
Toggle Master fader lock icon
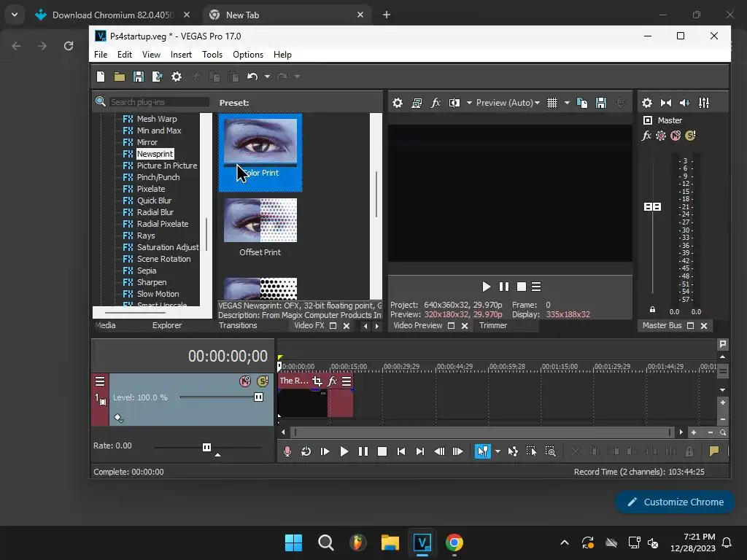click(x=653, y=310)
